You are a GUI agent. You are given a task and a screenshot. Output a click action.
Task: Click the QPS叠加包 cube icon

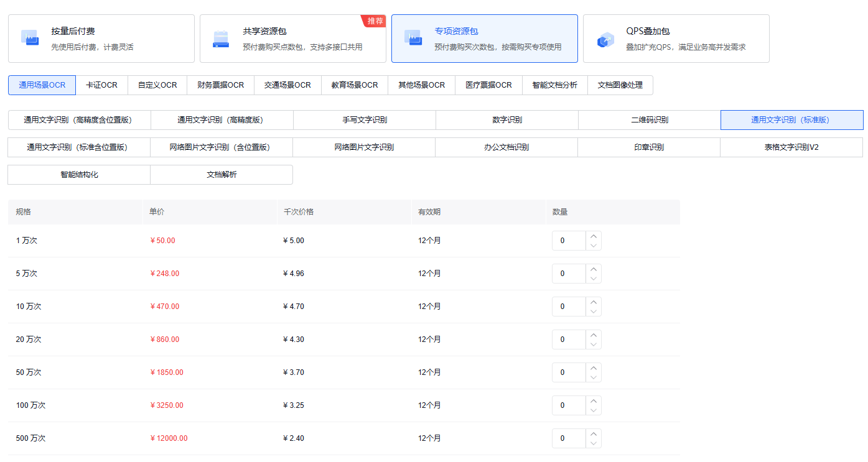coord(605,40)
